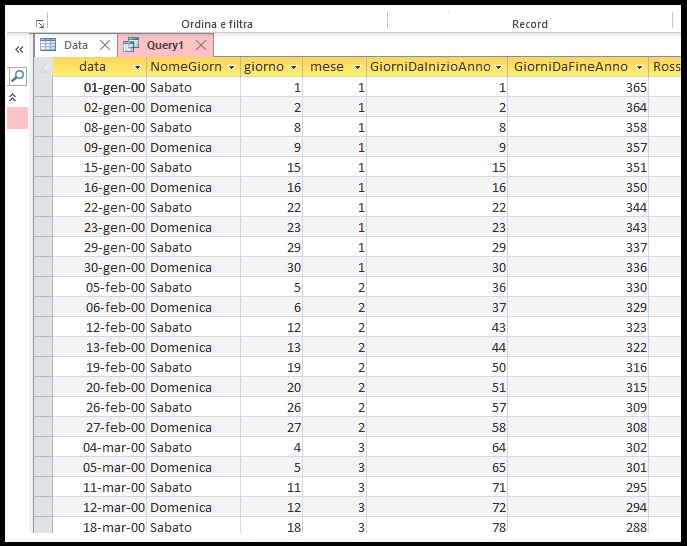Click the Ordina e filtra group label
The image size is (687, 546).
coord(217,24)
